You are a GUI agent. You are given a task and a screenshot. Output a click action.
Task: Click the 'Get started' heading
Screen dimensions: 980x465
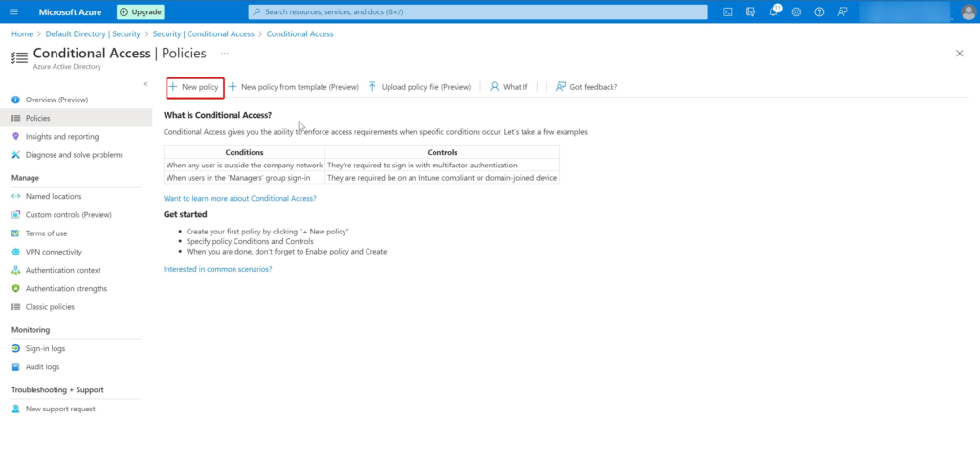click(185, 214)
